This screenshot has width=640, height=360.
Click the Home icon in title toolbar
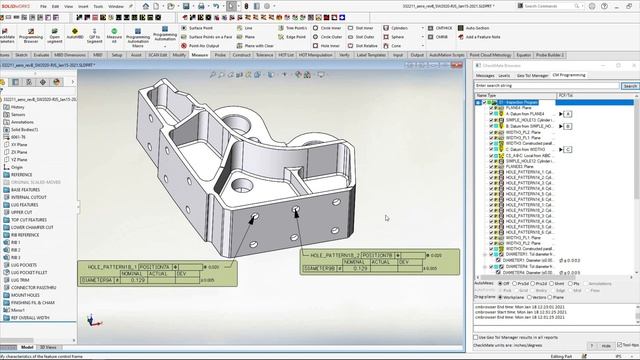[x=146, y=6]
